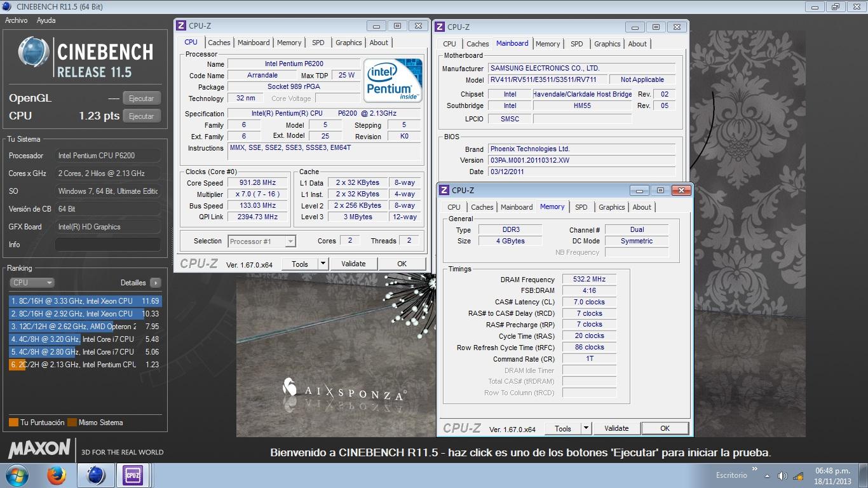The width and height of the screenshot is (868, 488).
Task: Click the empty Info field
Action: click(108, 245)
